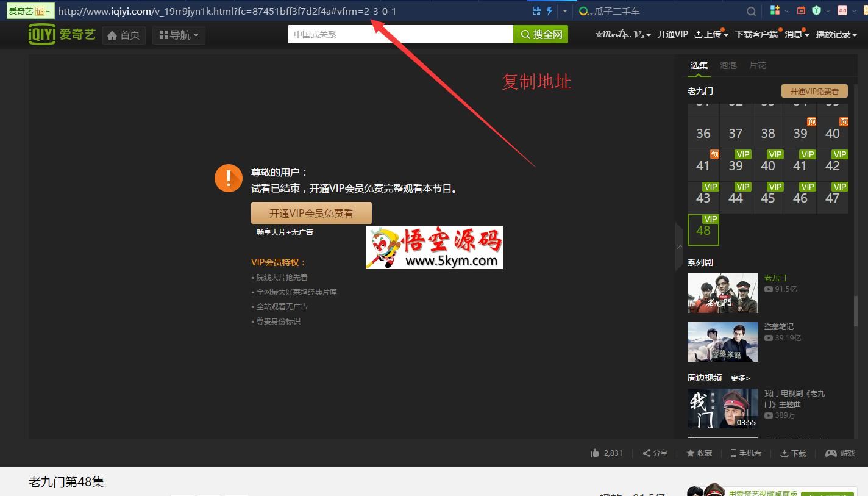The image size is (868, 496).
Task: Select episode 36
Action: tap(703, 133)
